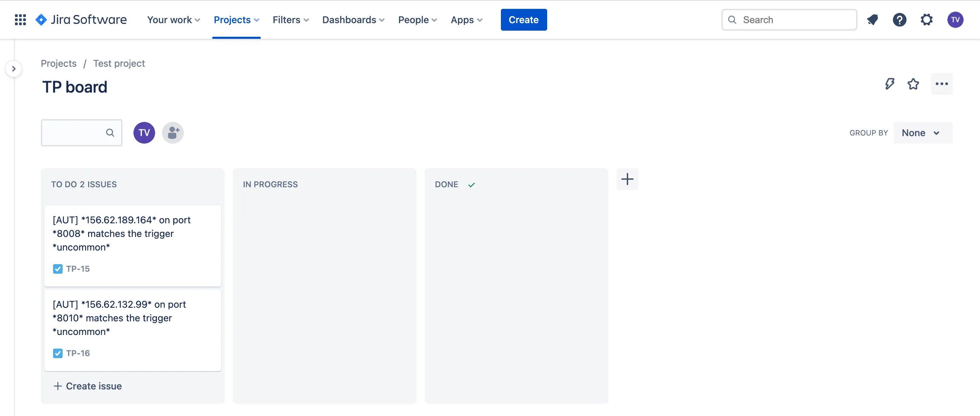Screen dimensions: 980x416
Task: Open your TV profile avatar menu
Action: pyautogui.click(x=955, y=19)
